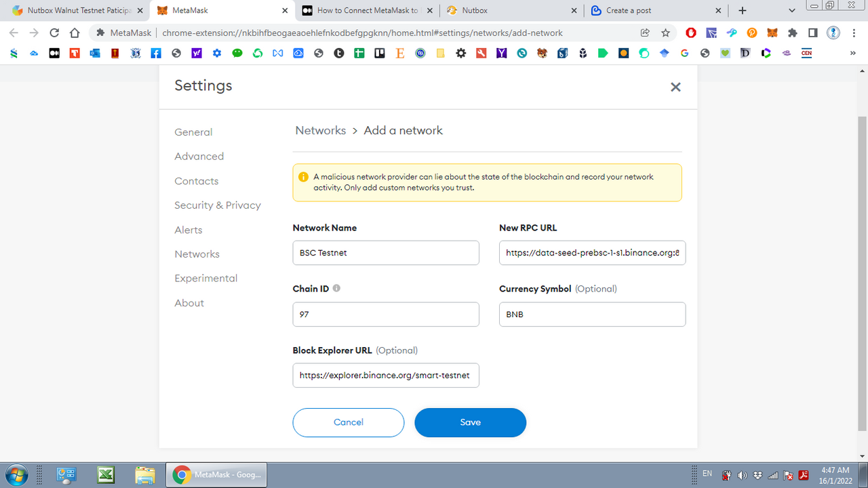Click the Block Explorer URL field
The image size is (868, 488).
[x=386, y=375]
